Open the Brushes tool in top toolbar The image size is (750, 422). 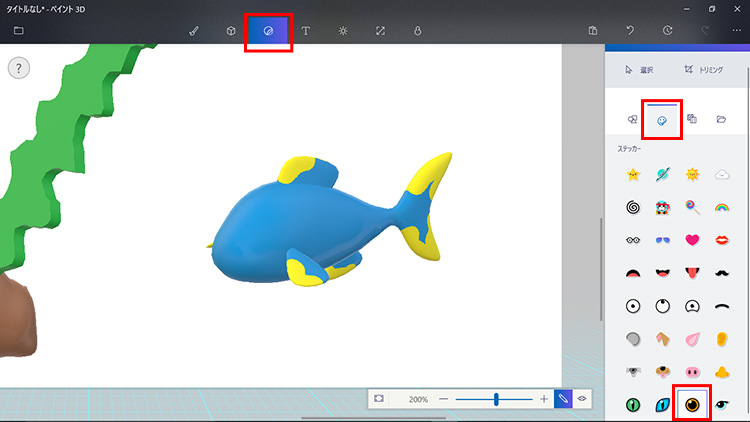point(194,31)
